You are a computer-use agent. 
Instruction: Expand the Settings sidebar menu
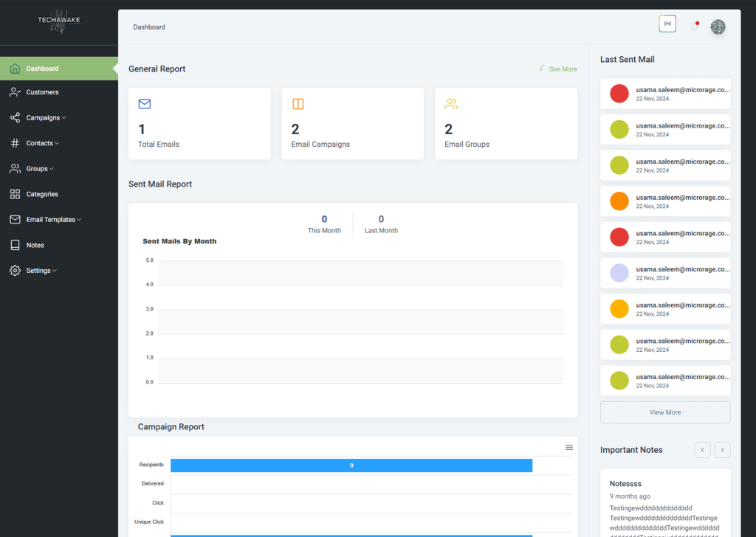pos(41,271)
